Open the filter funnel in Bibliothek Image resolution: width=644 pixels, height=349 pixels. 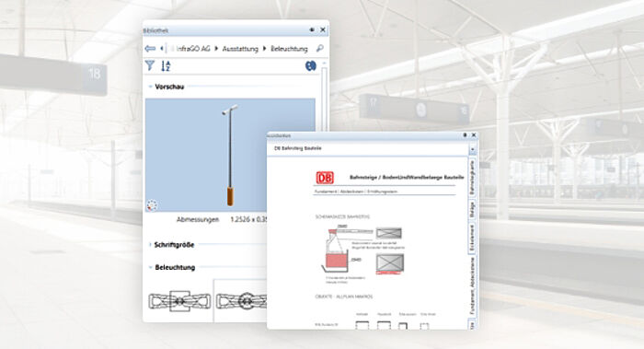click(150, 65)
